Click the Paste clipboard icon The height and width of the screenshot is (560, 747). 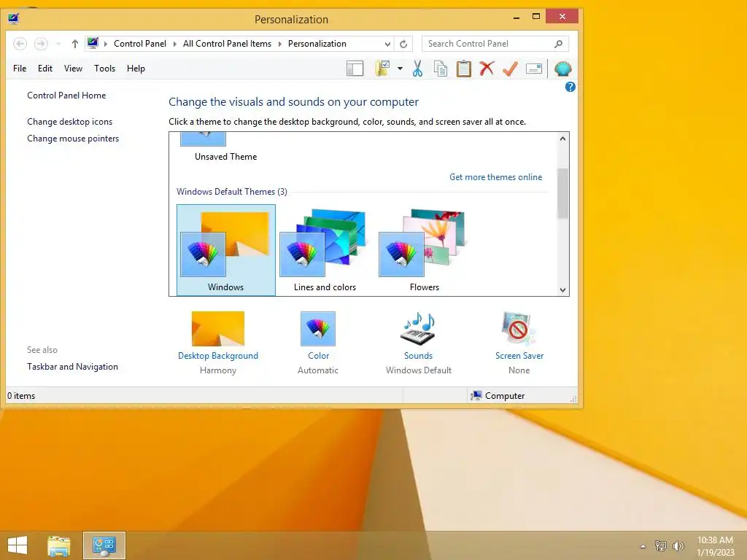pyautogui.click(x=463, y=69)
